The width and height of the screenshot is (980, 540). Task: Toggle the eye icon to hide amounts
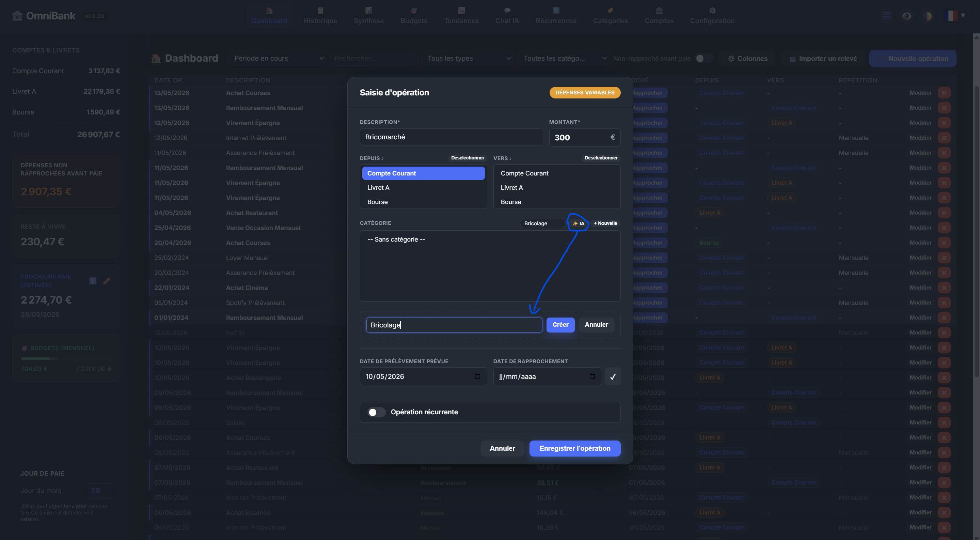[906, 16]
